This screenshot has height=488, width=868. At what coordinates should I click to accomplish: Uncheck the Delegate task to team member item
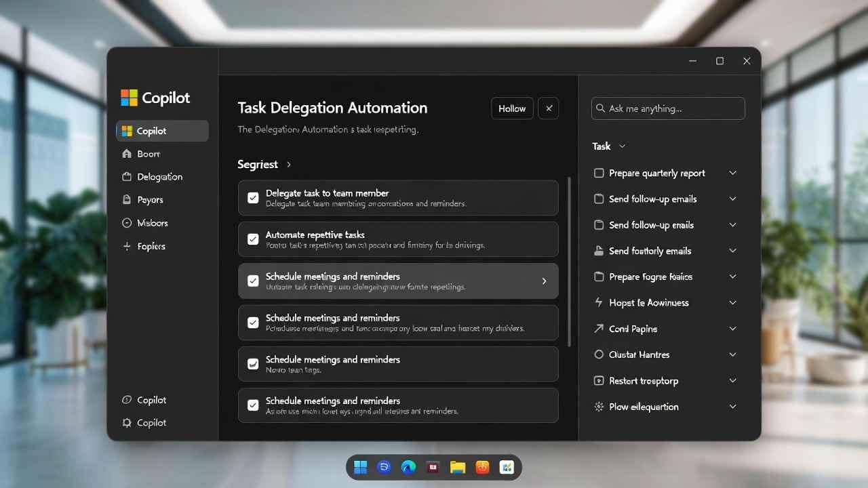pyautogui.click(x=252, y=197)
